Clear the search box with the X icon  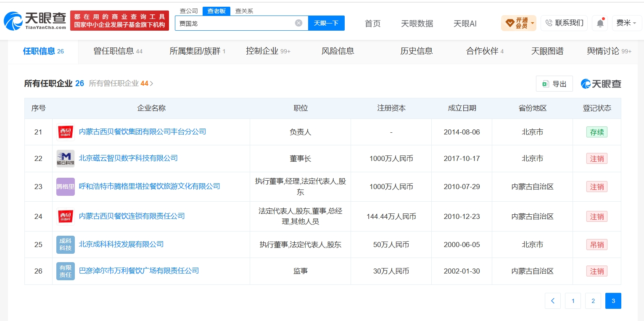coord(298,23)
